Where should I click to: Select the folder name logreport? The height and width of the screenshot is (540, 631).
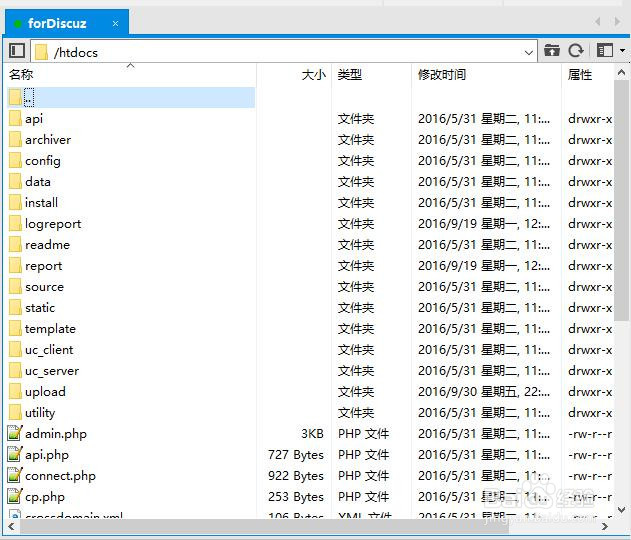pos(53,224)
